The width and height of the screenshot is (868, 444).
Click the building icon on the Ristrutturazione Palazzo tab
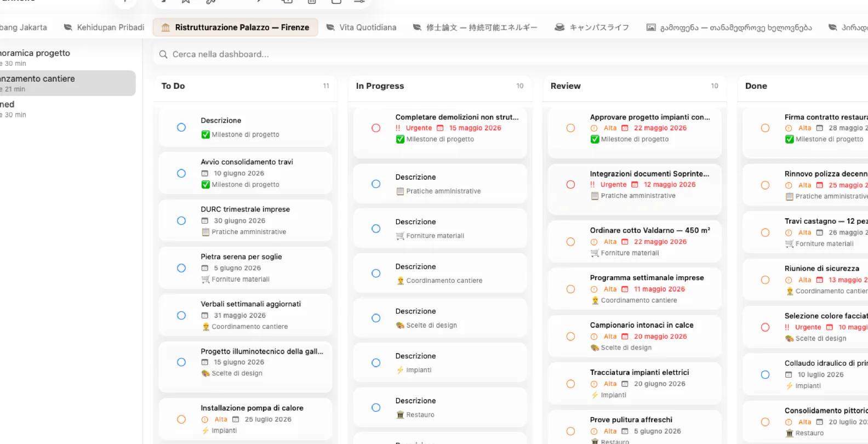coord(165,27)
